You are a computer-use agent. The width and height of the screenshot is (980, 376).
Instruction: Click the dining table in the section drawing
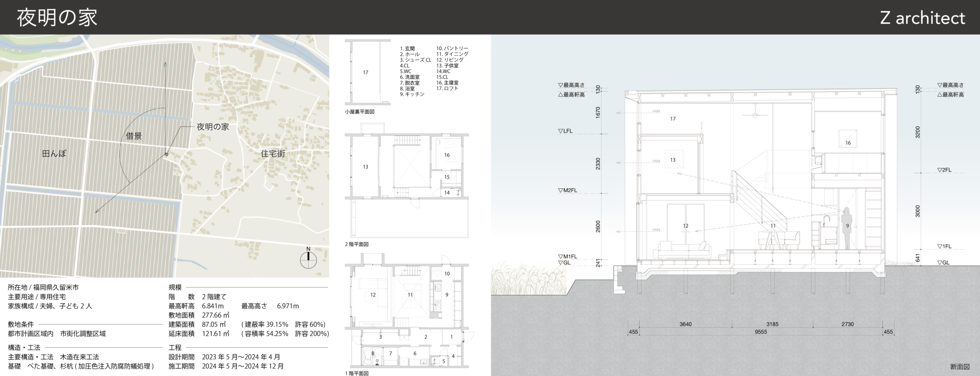tap(773, 240)
